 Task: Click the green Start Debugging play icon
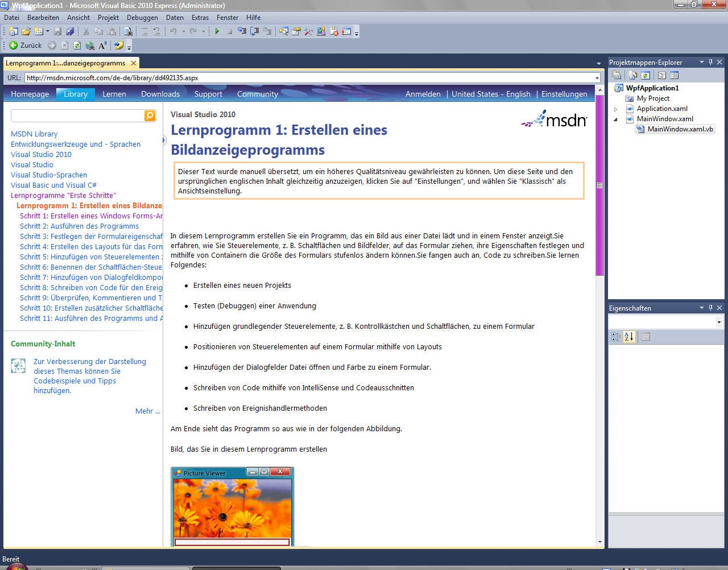pos(217,32)
